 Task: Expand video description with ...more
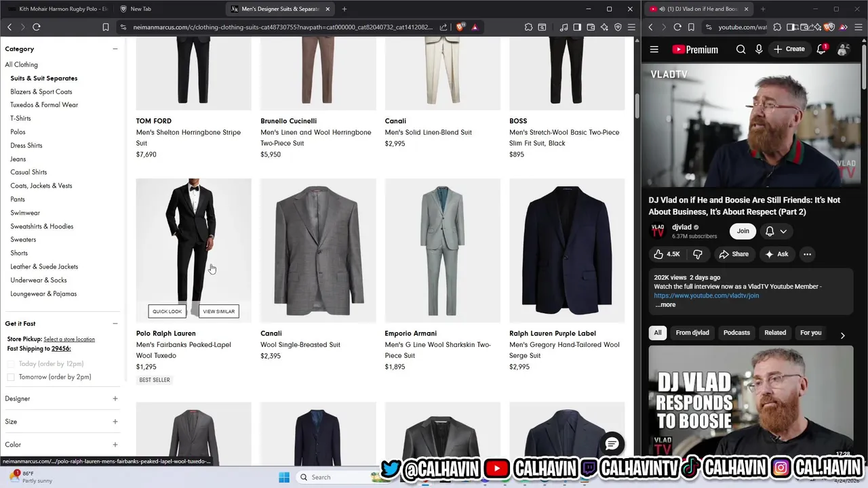[x=665, y=305]
